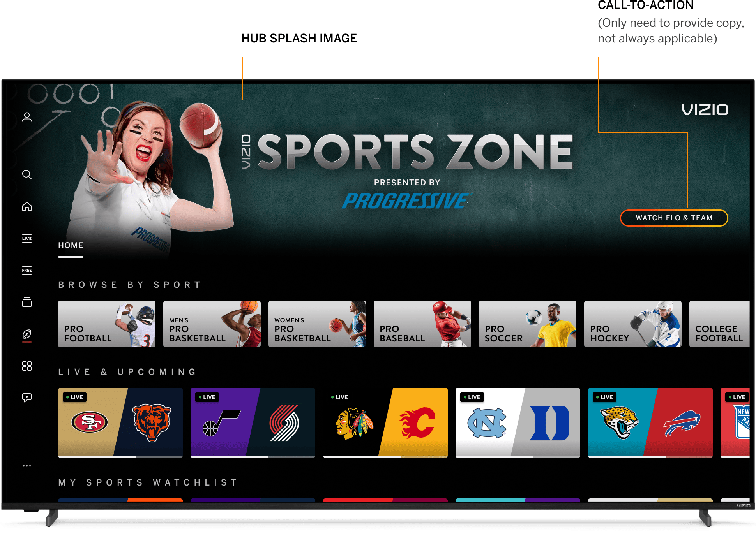Open the LIVE TV sidebar icon
This screenshot has width=756, height=542.
click(27, 239)
